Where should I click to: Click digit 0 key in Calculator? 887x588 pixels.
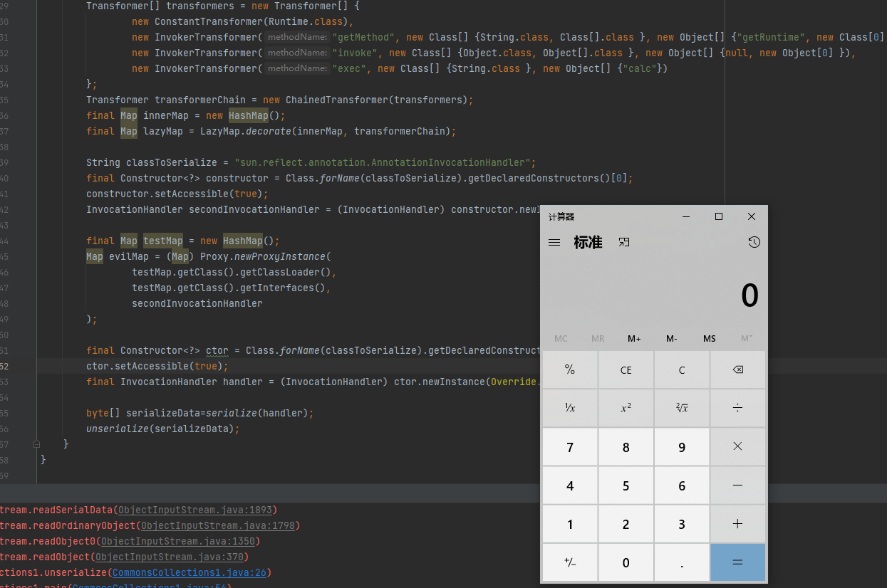tap(626, 562)
